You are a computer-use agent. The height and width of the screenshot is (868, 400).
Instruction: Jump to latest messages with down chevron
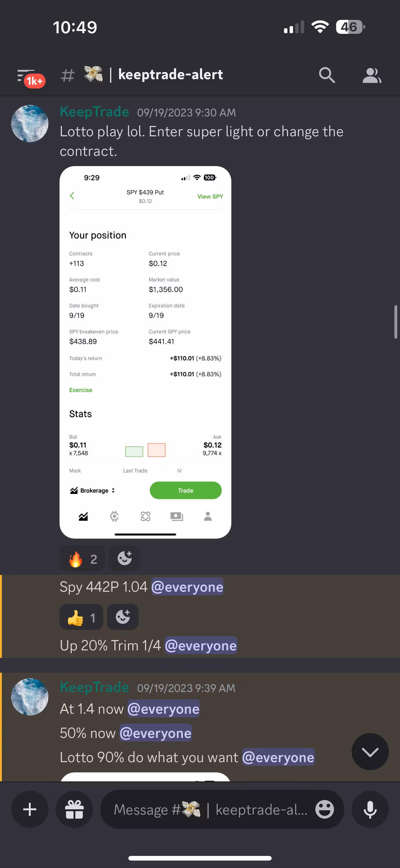[370, 751]
